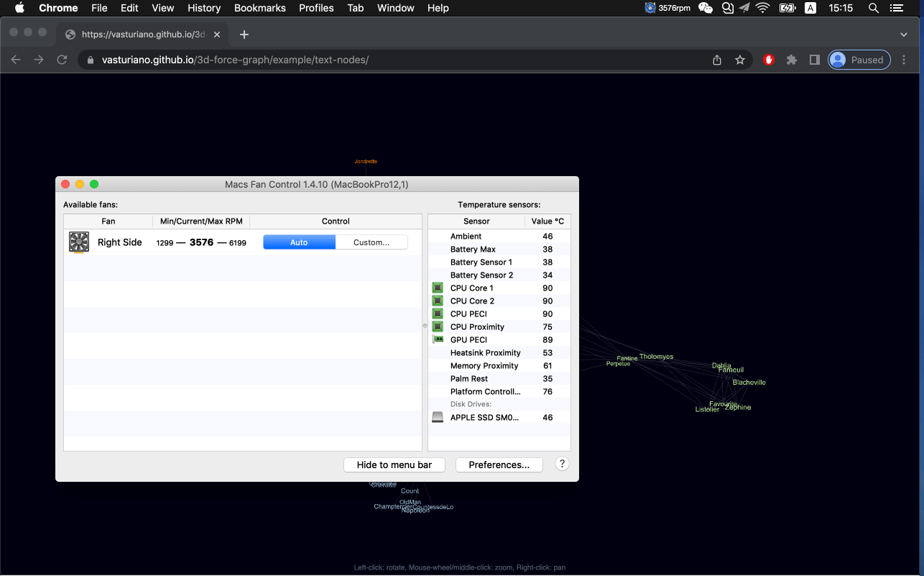The width and height of the screenshot is (924, 576).
Task: Open Chrome Extensions puzzle icon
Action: click(792, 60)
